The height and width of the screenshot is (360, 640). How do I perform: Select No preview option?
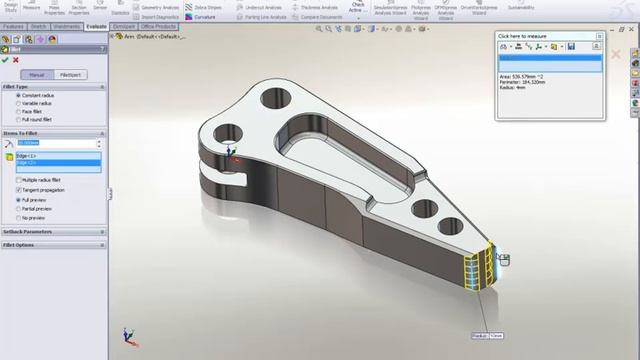(31, 218)
